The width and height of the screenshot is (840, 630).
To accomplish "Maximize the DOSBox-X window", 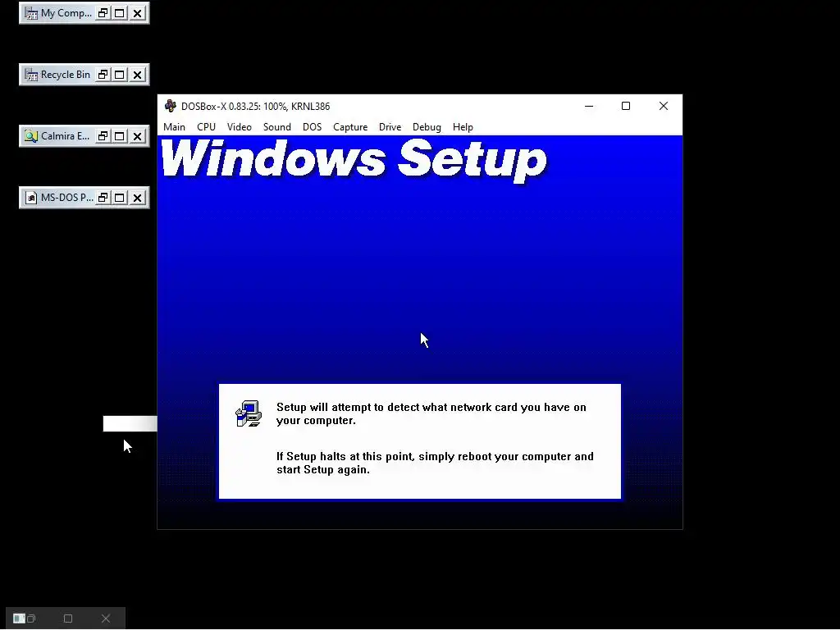I will pos(626,106).
